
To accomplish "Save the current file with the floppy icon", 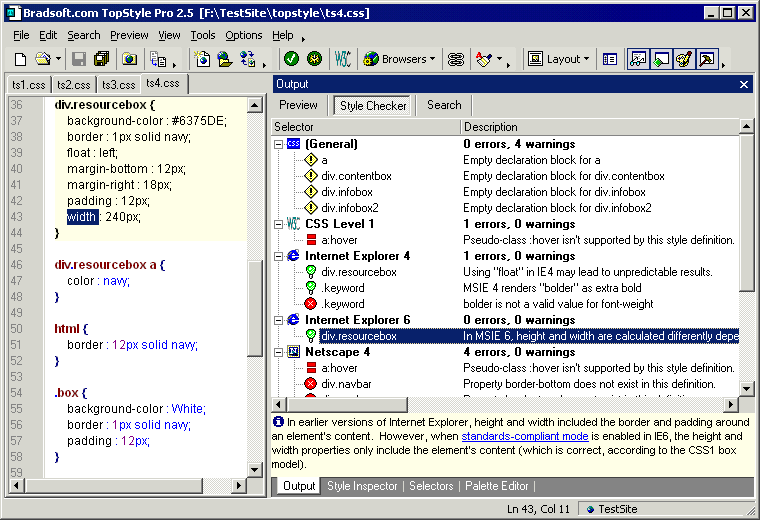I will [79, 59].
